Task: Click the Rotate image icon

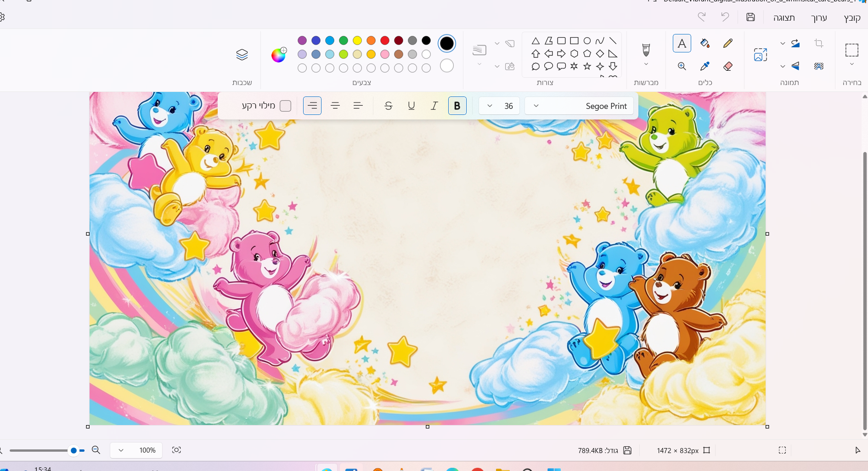Action: pyautogui.click(x=795, y=43)
